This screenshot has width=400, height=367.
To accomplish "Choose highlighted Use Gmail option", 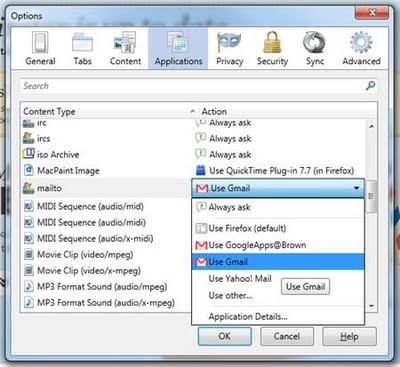I will pyautogui.click(x=278, y=262).
